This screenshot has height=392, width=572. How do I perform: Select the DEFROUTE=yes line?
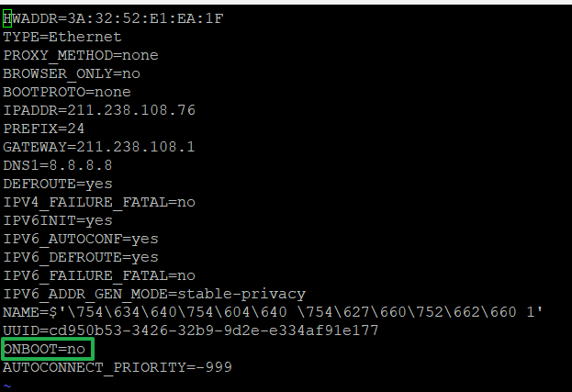pyautogui.click(x=58, y=184)
